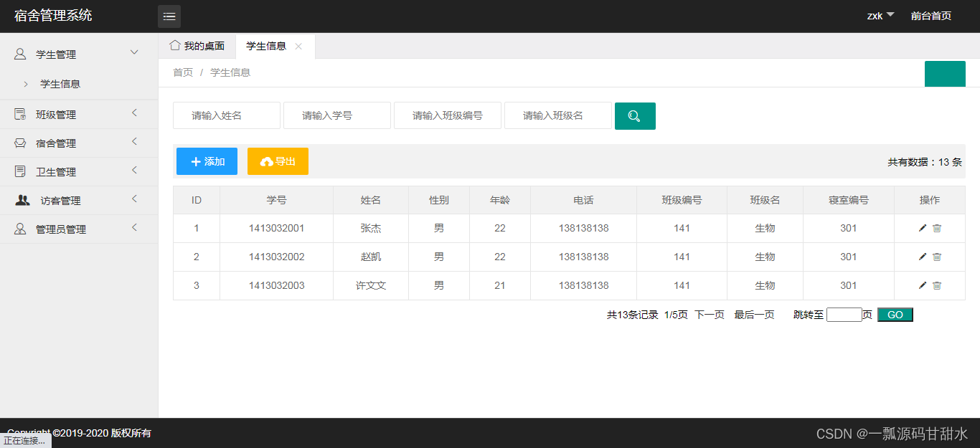Image resolution: width=980 pixels, height=448 pixels.
Task: Click the delete trash icon for 张杰
Action: (x=937, y=228)
